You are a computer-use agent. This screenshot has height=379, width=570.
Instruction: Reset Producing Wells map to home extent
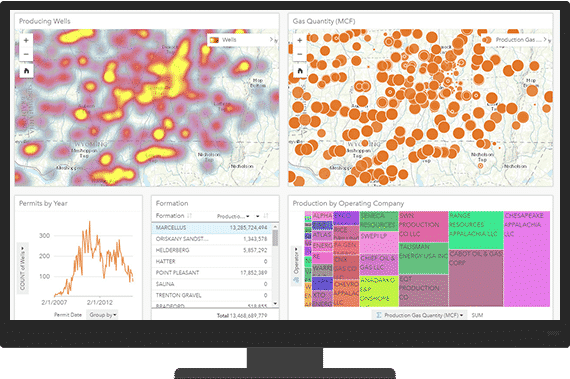tap(26, 71)
